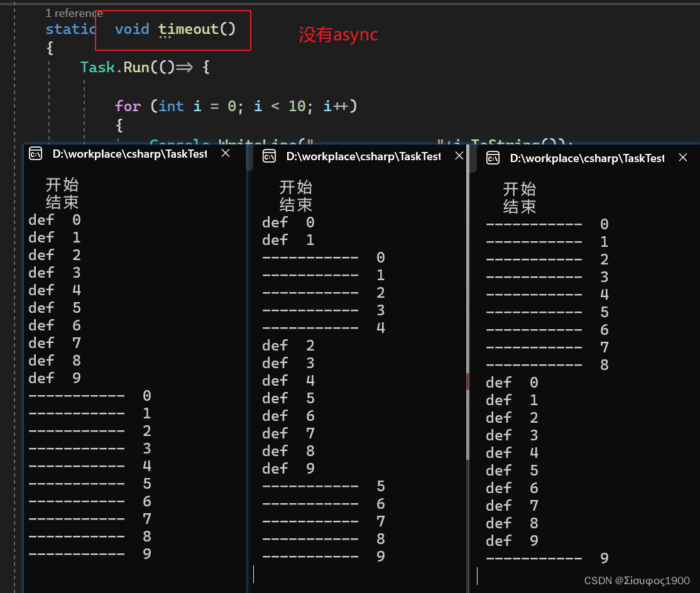The width and height of the screenshot is (700, 593).
Task: Click the red annotation text 没有async
Action: [x=337, y=36]
